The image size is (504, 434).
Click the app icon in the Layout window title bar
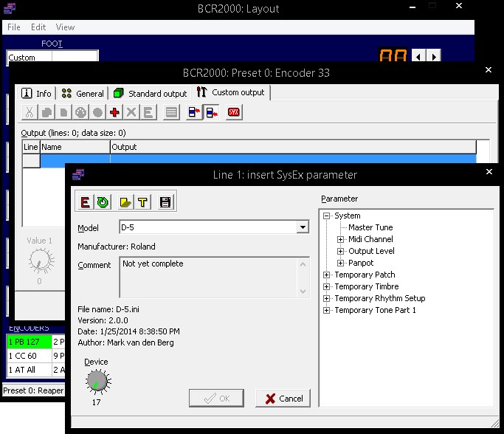coord(10,8)
